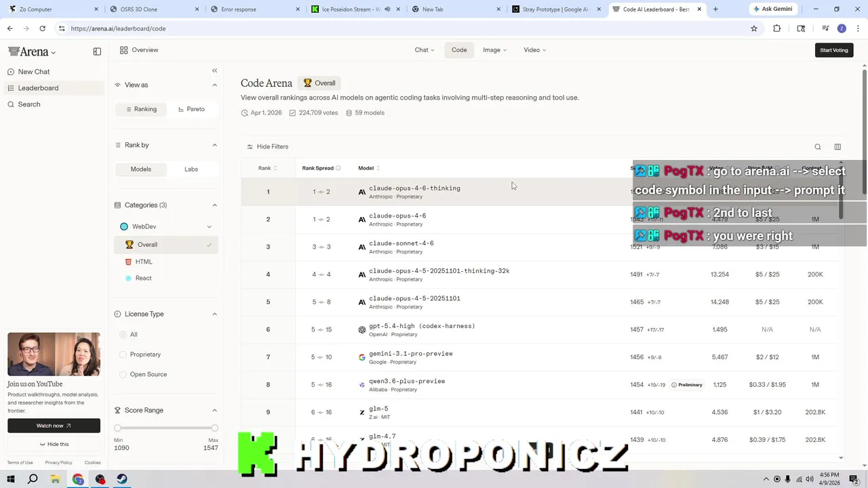The image size is (868, 488).
Task: Click the address bar URL field
Action: 400,28
